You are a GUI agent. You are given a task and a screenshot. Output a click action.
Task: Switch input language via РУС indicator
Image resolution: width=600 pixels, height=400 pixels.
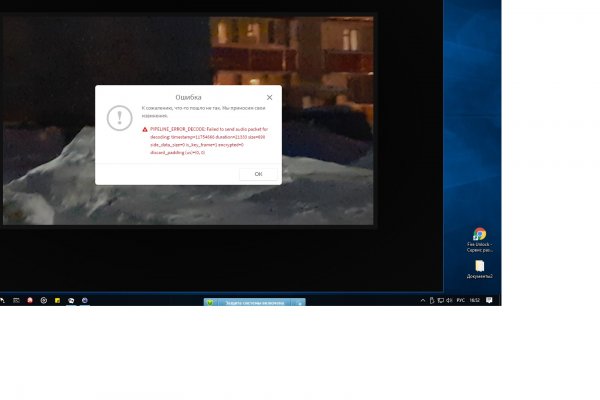(460, 300)
